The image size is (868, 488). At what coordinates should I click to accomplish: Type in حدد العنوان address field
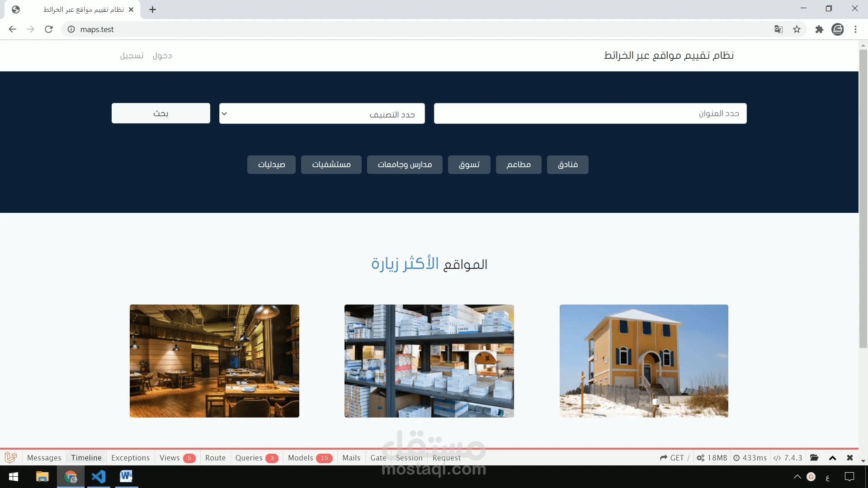(590, 113)
